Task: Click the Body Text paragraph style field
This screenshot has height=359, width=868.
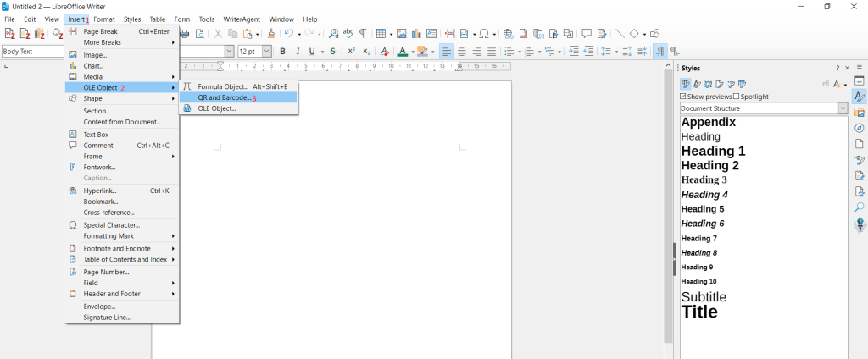Action: coord(32,51)
